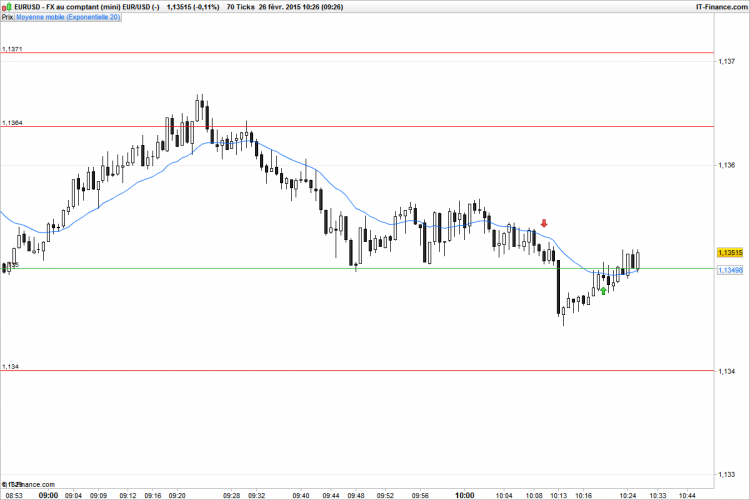Click the red sell arrow marker
750x500 pixels.
(x=544, y=223)
